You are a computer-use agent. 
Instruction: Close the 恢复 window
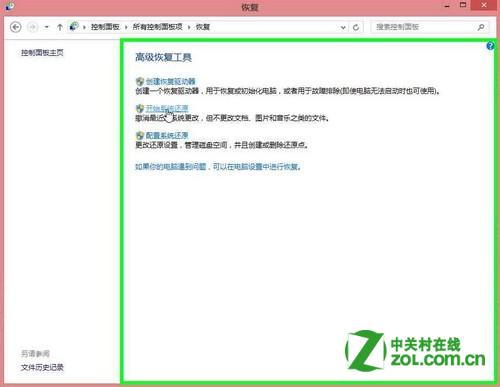[484, 5]
